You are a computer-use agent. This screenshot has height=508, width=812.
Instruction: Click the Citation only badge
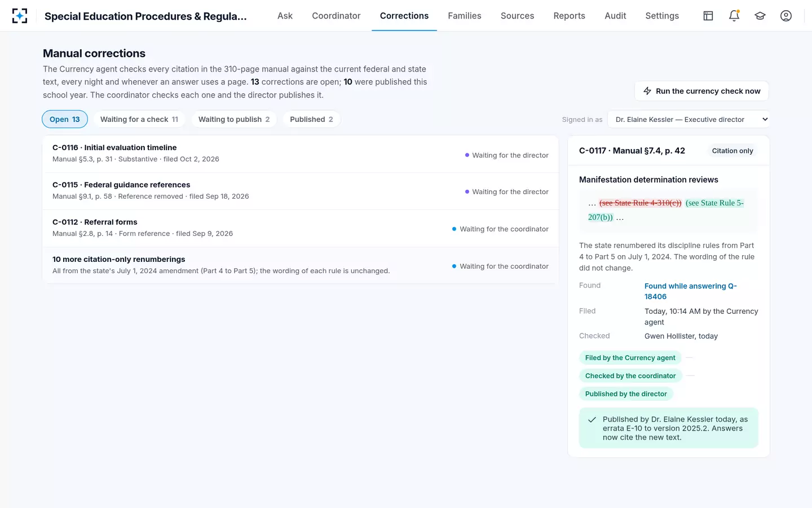[732, 151]
